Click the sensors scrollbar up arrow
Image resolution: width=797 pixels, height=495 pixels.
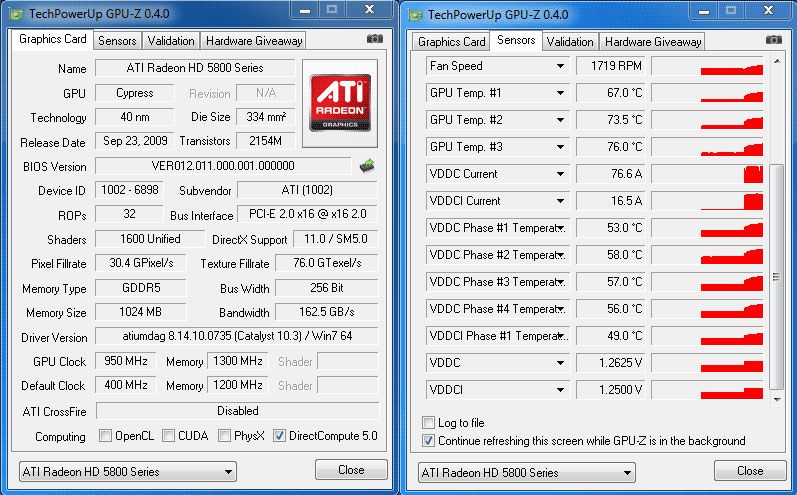[777, 61]
